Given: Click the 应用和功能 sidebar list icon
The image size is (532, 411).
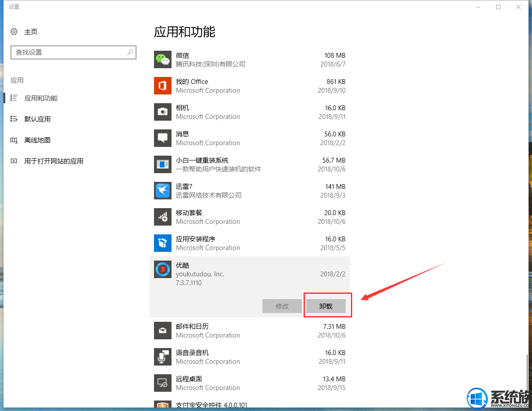Looking at the screenshot, I should click(x=14, y=98).
